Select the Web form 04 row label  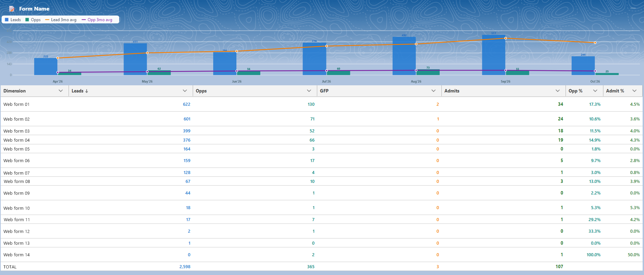(x=16, y=140)
